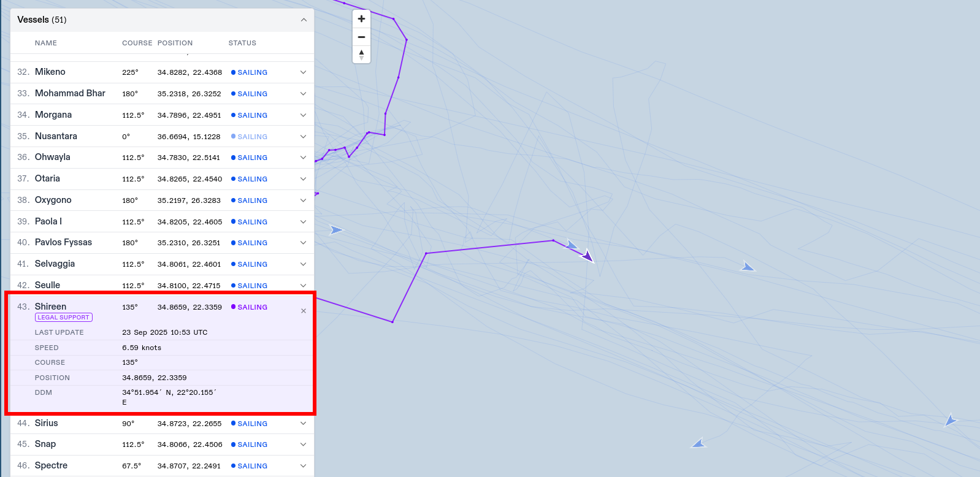The image size is (980, 477).
Task: Select the Mohammad Bhar vessel row
Action: 70,93
